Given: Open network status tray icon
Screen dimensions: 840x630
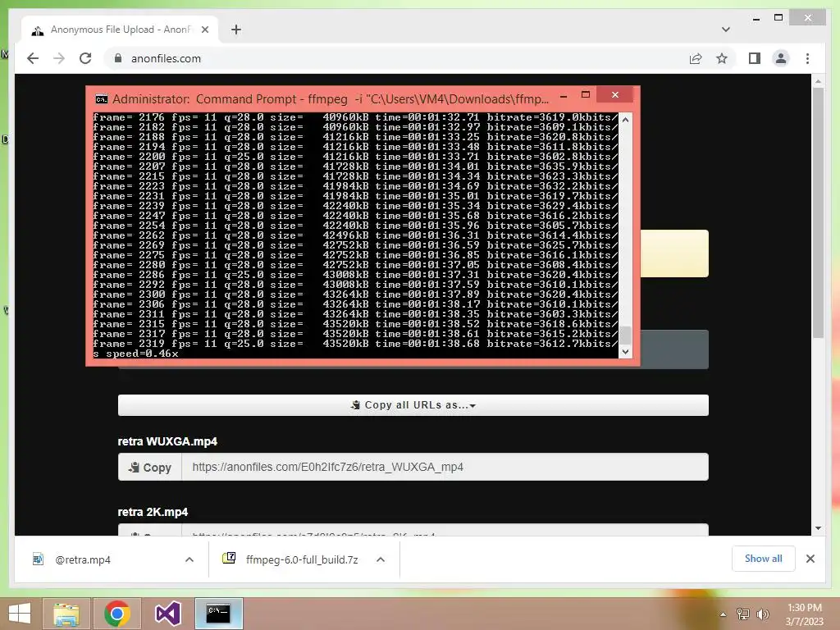Looking at the screenshot, I should (742, 614).
